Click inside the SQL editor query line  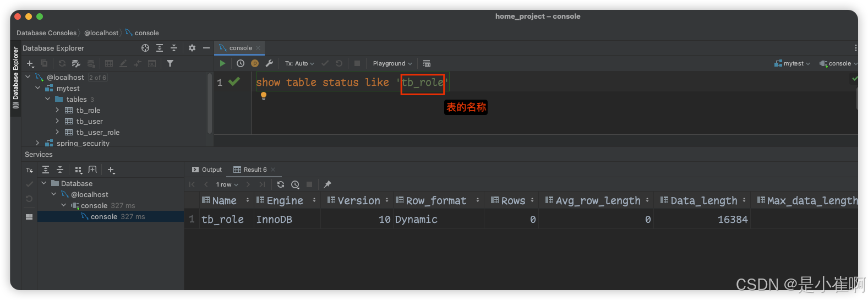[352, 82]
